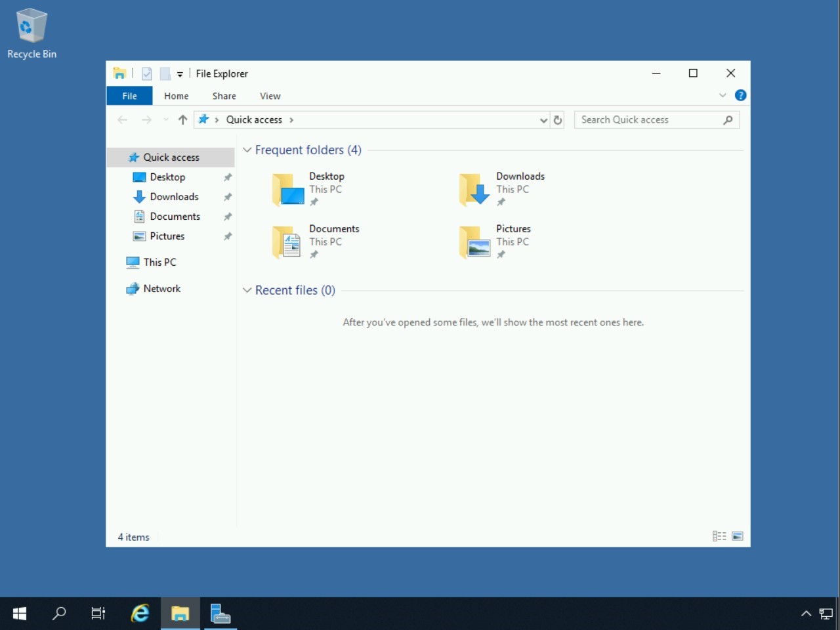Switch to the Large icons view layout
This screenshot has height=630, width=840.
(x=738, y=536)
